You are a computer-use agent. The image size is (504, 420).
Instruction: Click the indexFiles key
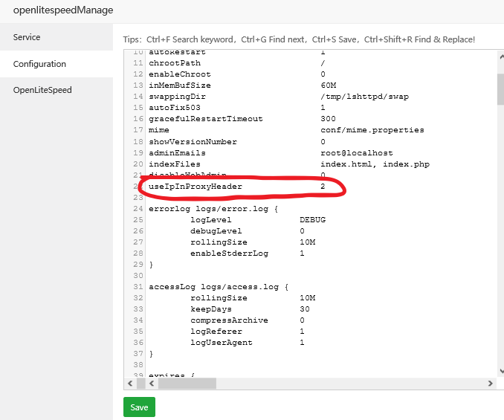point(175,164)
